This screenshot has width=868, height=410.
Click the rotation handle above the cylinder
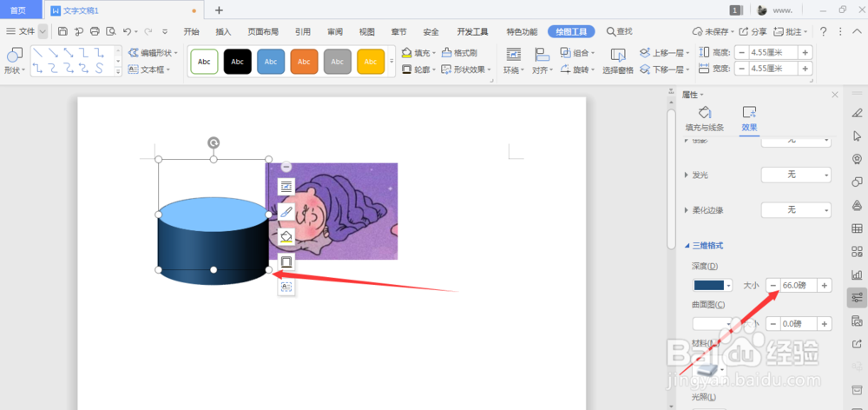tap(214, 143)
